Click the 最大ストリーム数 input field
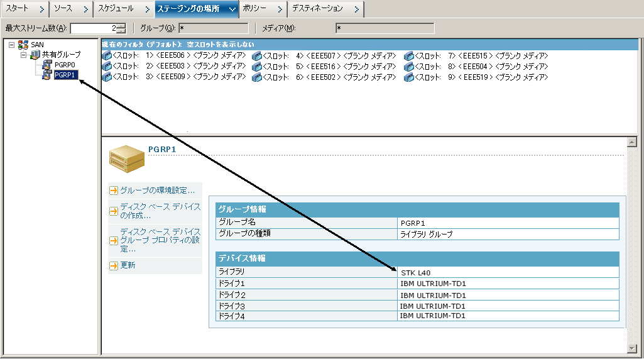 pyautogui.click(x=93, y=28)
